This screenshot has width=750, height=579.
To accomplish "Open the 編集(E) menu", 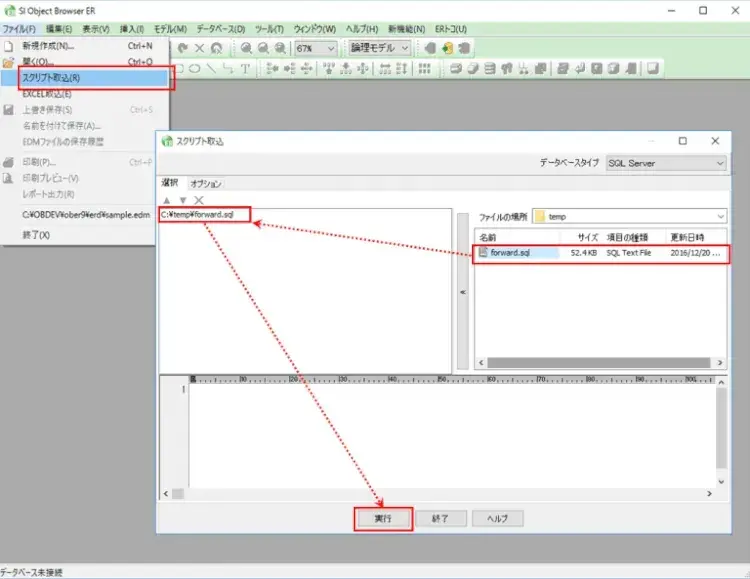I will pyautogui.click(x=59, y=29).
